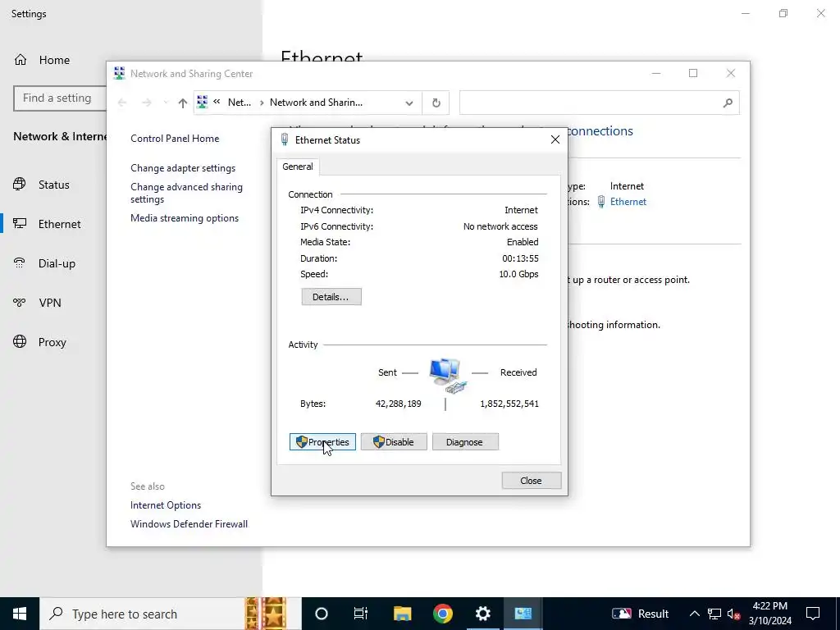Expand the address bar double-chevron menu
The image size is (840, 630).
point(217,101)
